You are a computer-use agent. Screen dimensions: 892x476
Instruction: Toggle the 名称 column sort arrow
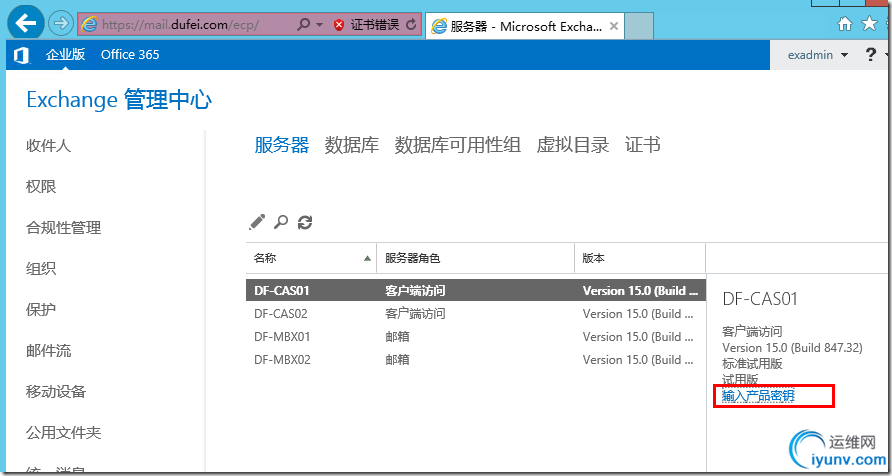(367, 259)
